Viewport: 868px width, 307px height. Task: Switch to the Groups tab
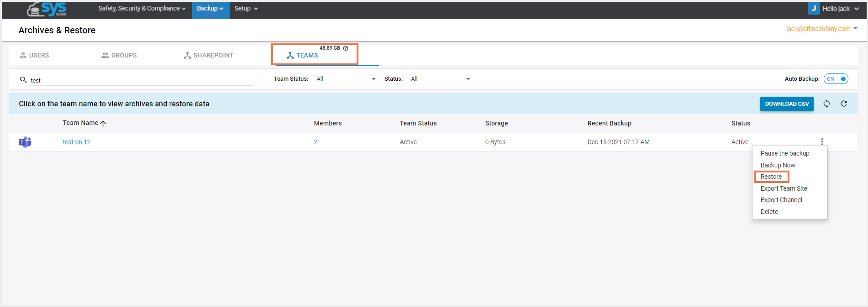[x=119, y=55]
